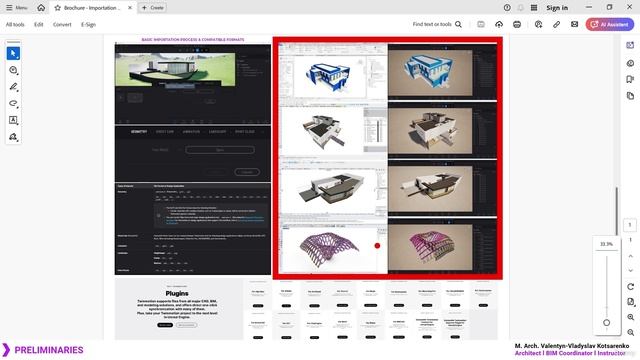Click the vertical zoom slider handle

point(607,322)
